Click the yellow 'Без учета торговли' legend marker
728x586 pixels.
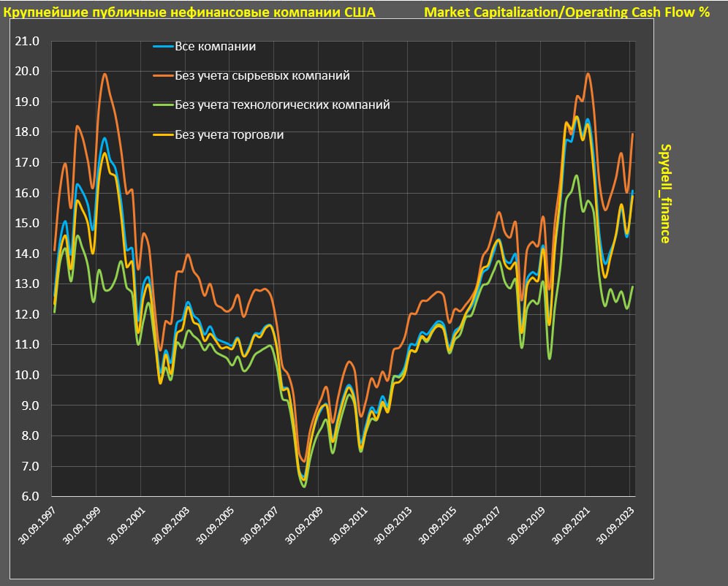[162, 135]
